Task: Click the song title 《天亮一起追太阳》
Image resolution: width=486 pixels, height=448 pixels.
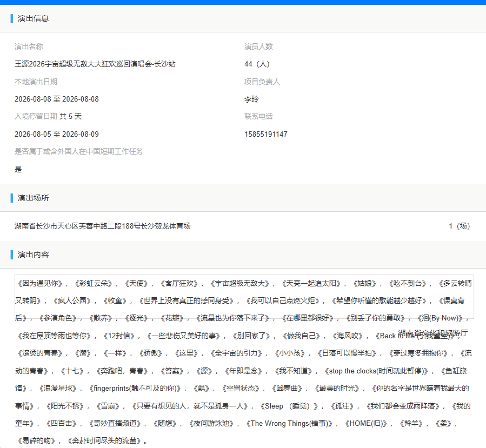Action: (x=311, y=284)
